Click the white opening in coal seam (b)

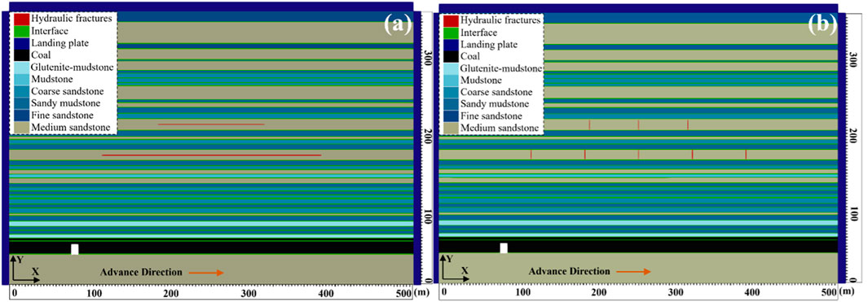pos(504,247)
